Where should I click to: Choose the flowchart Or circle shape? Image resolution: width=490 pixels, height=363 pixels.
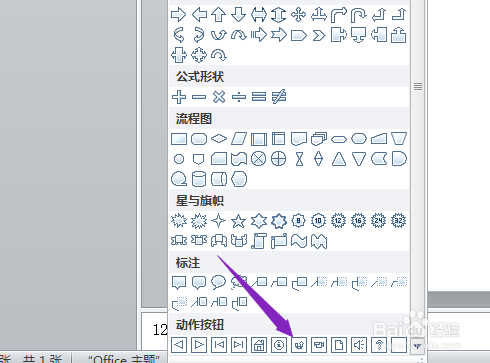click(x=279, y=159)
